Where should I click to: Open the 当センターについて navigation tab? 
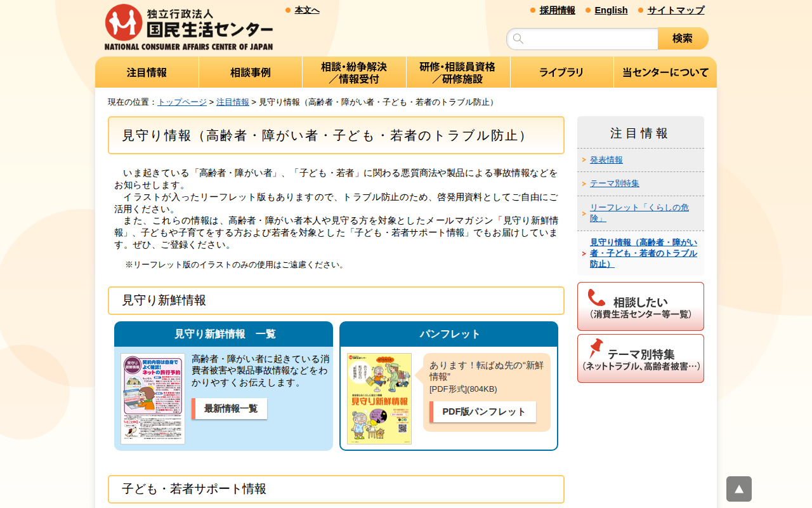[665, 72]
